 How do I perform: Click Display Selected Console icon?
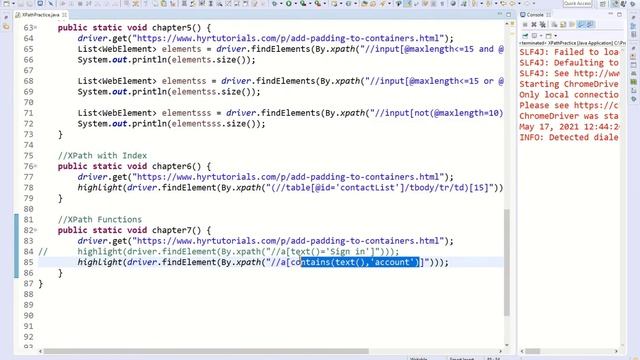[534, 36]
